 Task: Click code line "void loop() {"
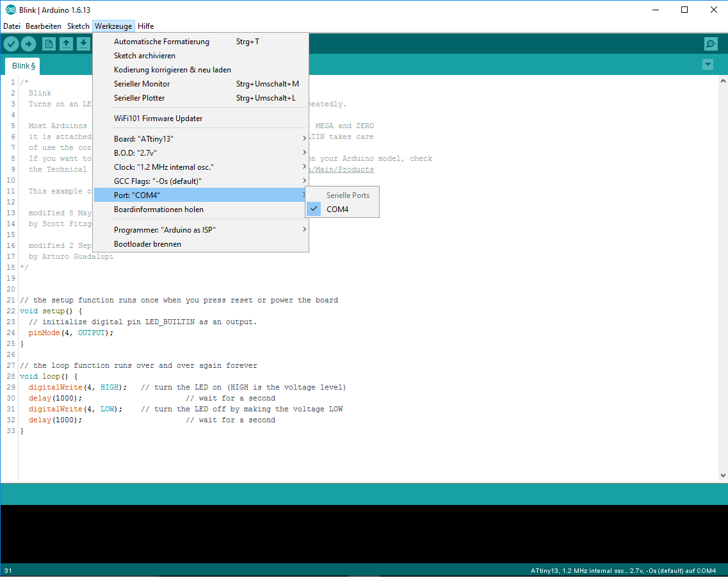pos(48,377)
